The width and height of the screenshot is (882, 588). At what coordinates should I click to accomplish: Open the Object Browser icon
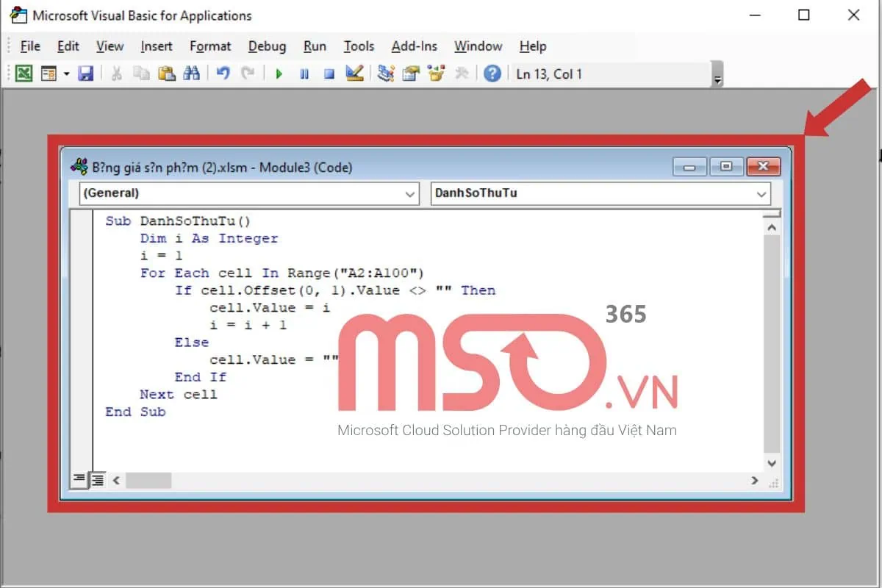(x=435, y=73)
